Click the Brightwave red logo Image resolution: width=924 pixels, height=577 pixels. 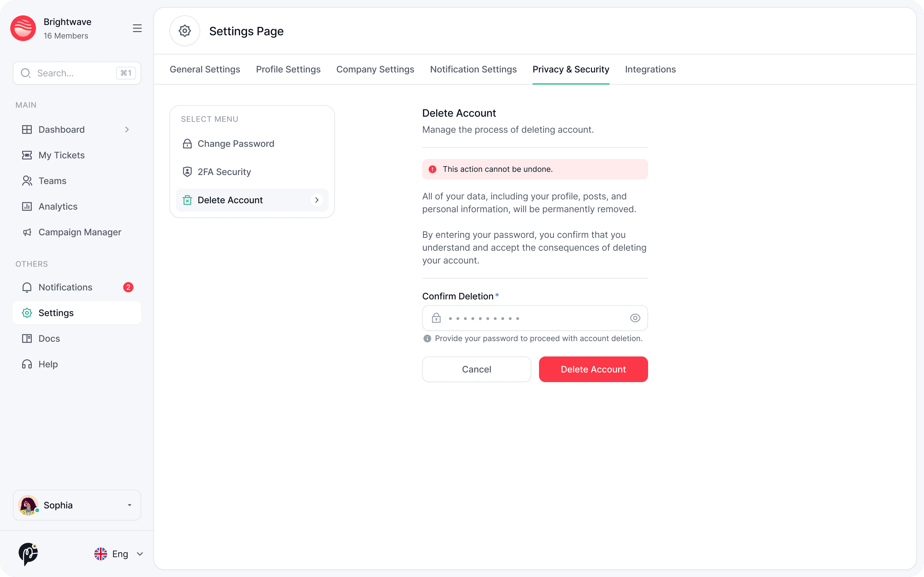pyautogui.click(x=23, y=28)
